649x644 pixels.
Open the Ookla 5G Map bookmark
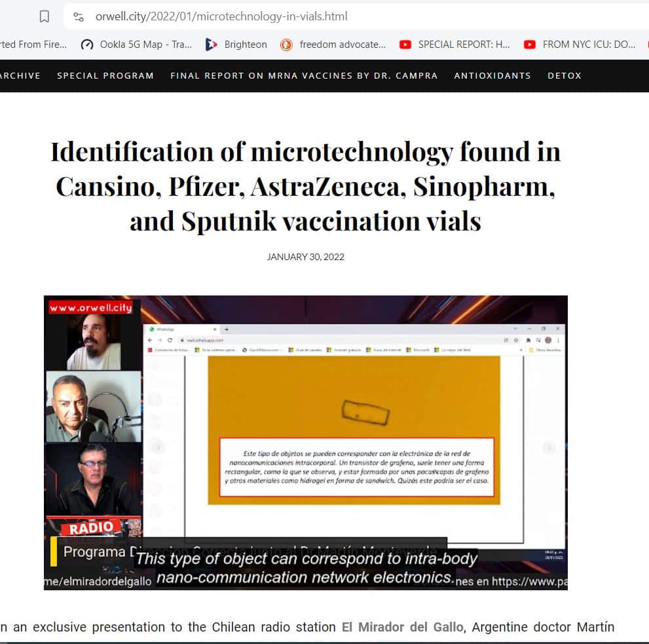[136, 45]
